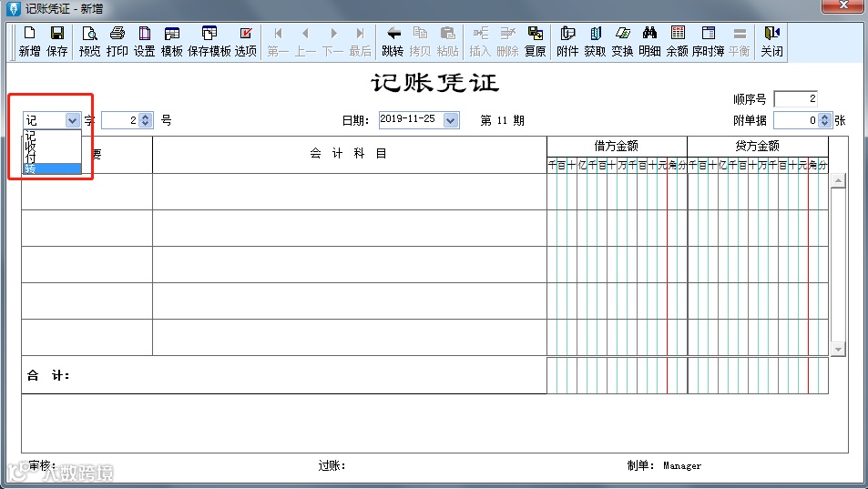This screenshot has width=868, height=489.
Task: Click the 过账 label
Action: (x=332, y=465)
